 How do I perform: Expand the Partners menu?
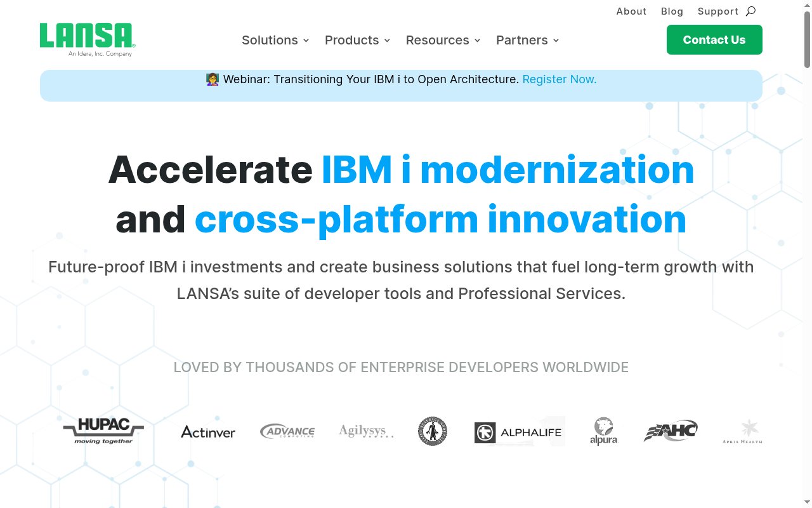tap(527, 40)
